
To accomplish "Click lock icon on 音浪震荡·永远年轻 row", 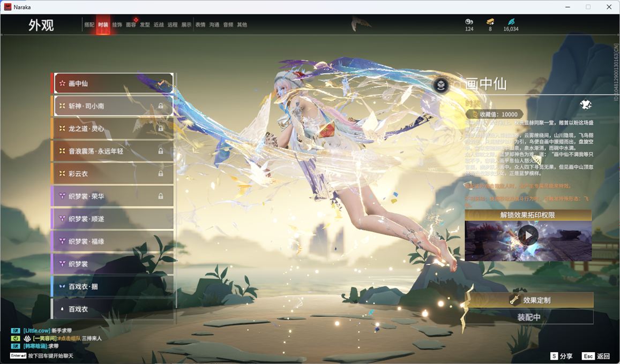I will coord(161,151).
